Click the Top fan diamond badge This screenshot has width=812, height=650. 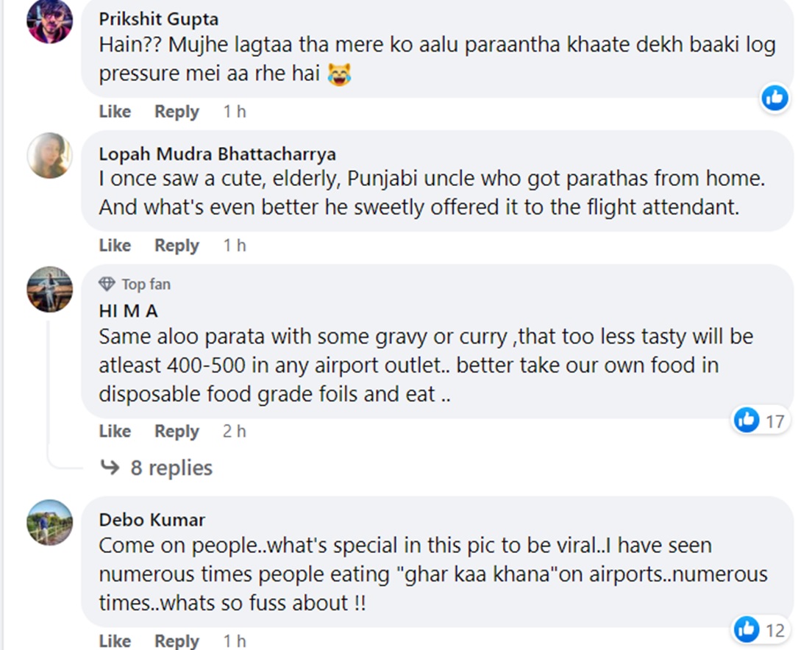(x=107, y=285)
